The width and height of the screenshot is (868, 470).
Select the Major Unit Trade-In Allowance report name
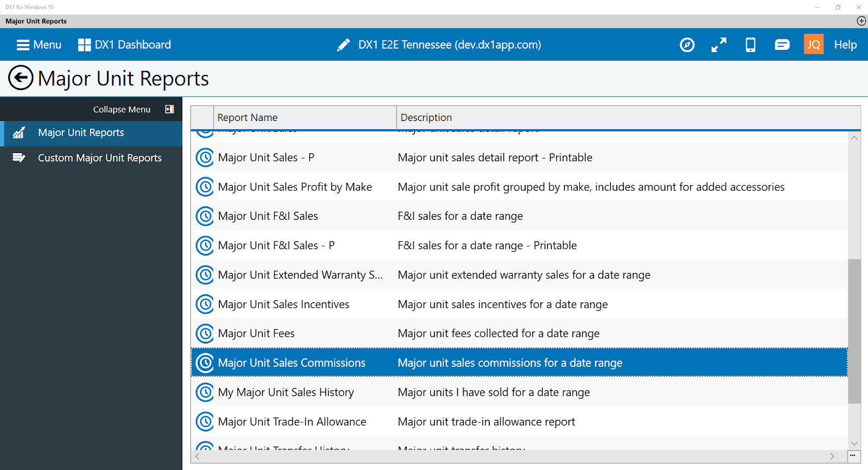pyautogui.click(x=292, y=421)
